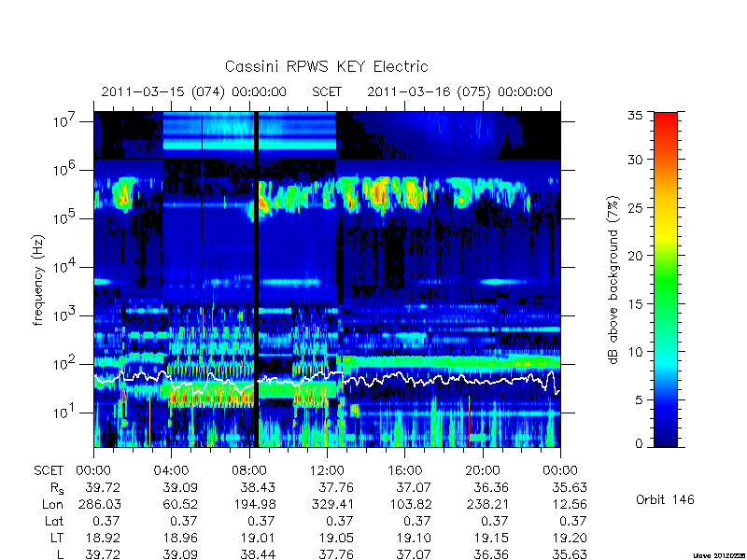Click the 5 value on the color scale
Viewport: 747px width, 560px height.
639,399
